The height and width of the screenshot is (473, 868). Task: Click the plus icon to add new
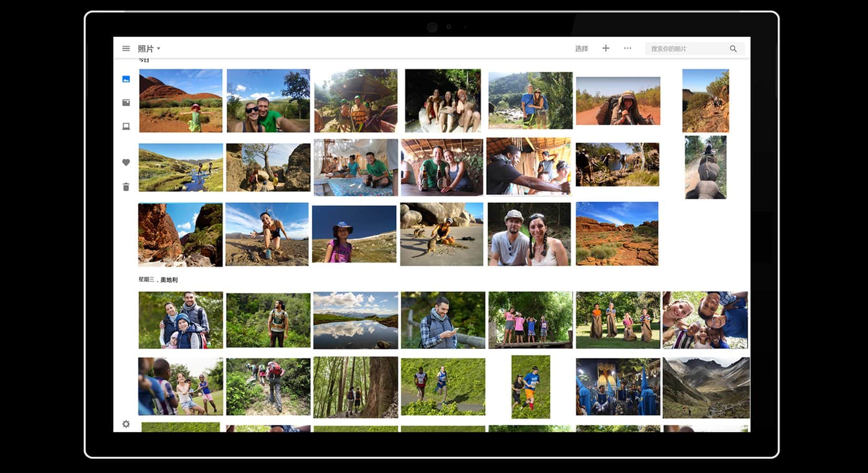(605, 48)
